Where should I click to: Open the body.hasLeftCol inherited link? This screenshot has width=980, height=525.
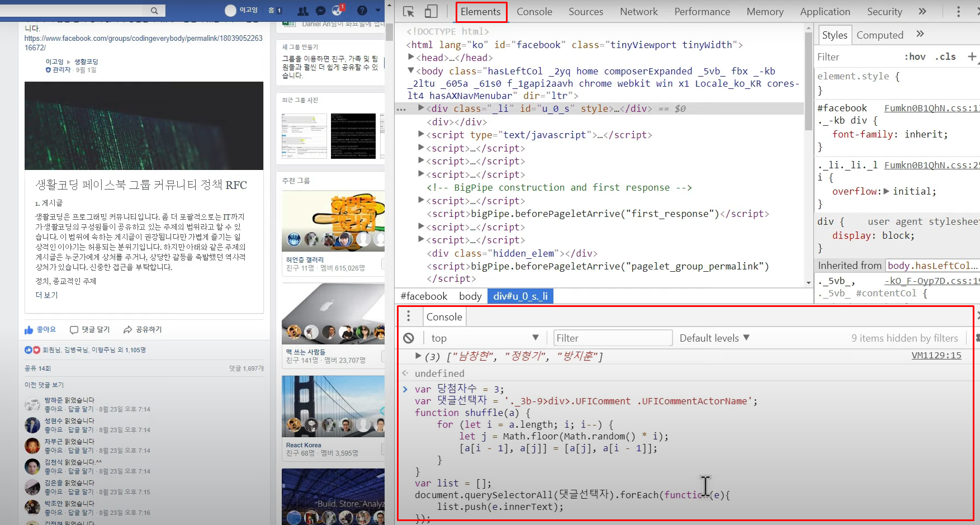(932, 266)
